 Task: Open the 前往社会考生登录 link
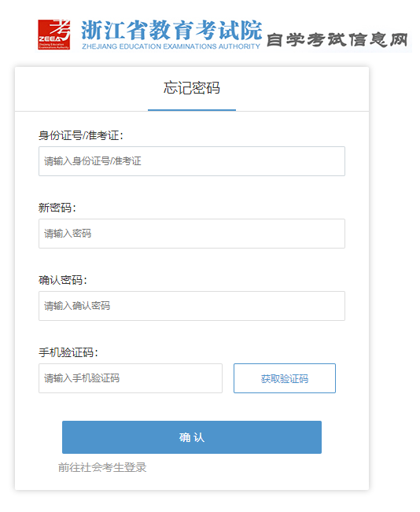click(102, 468)
